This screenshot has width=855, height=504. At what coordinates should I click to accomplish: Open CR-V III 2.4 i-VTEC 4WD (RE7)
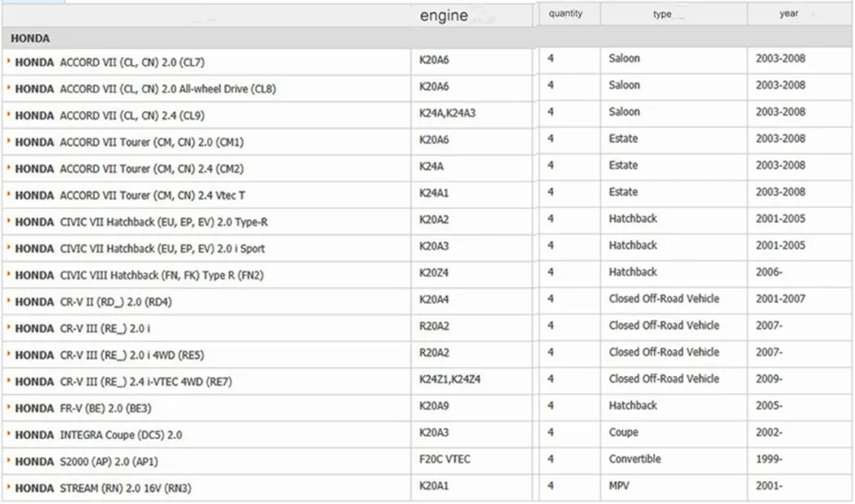coord(145,383)
